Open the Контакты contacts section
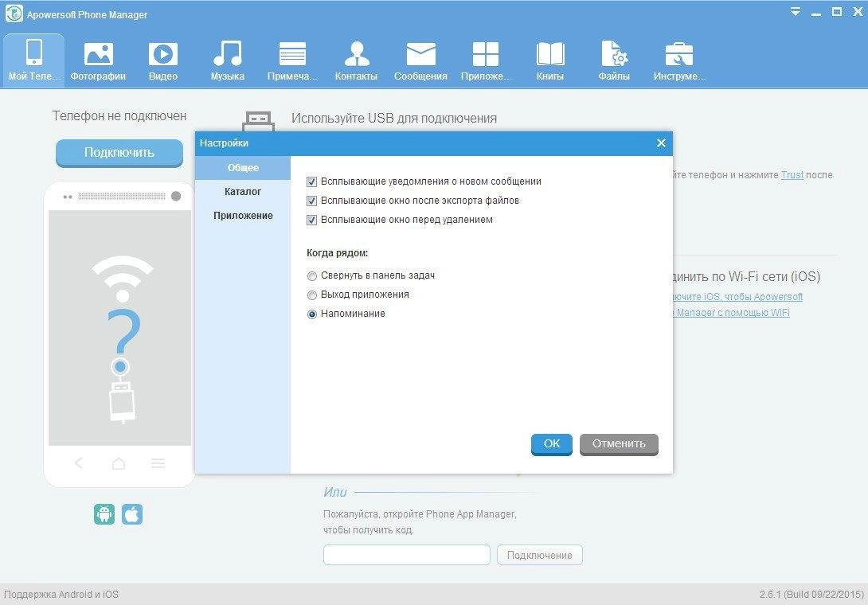868x605 pixels. tap(356, 60)
